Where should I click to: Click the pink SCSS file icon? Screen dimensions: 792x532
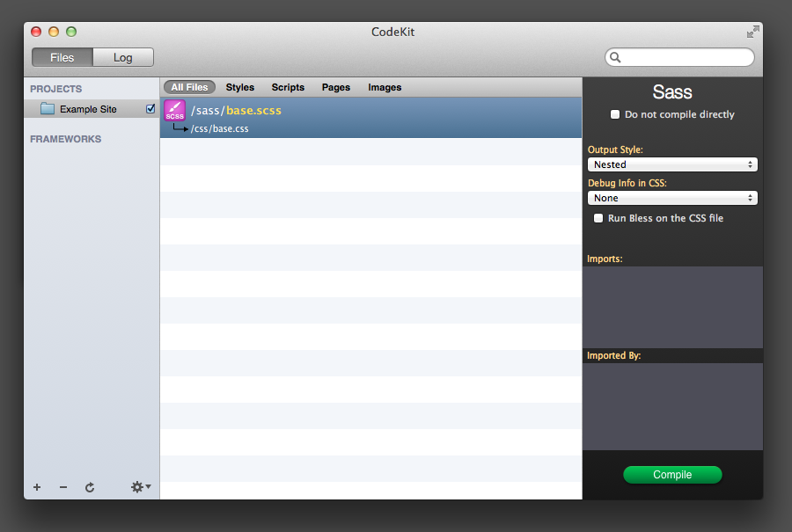click(x=175, y=111)
